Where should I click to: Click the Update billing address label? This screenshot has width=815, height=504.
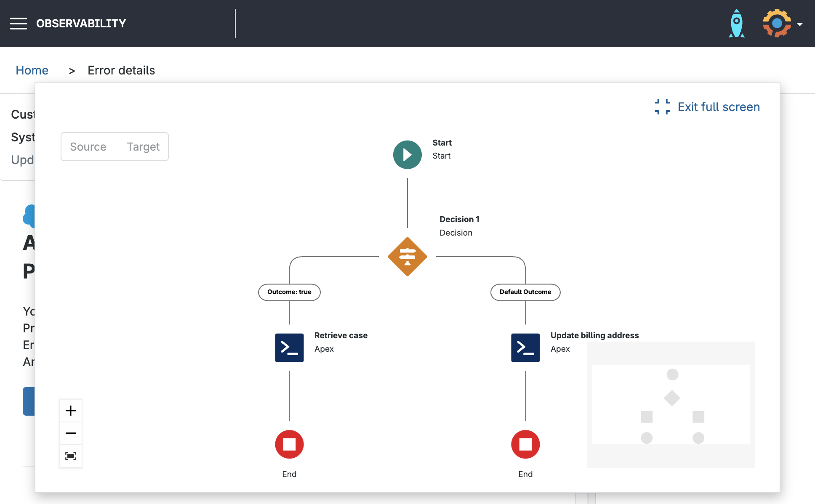pos(594,335)
